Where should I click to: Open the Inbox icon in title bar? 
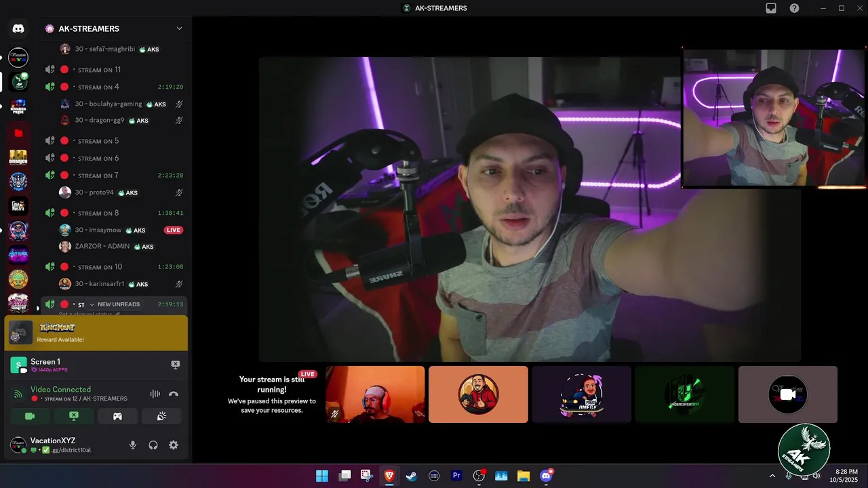point(771,8)
